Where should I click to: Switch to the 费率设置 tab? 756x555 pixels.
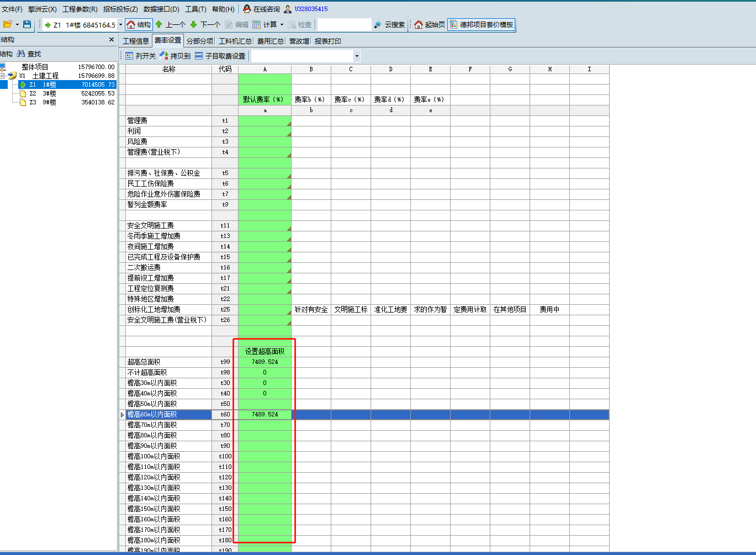point(168,40)
